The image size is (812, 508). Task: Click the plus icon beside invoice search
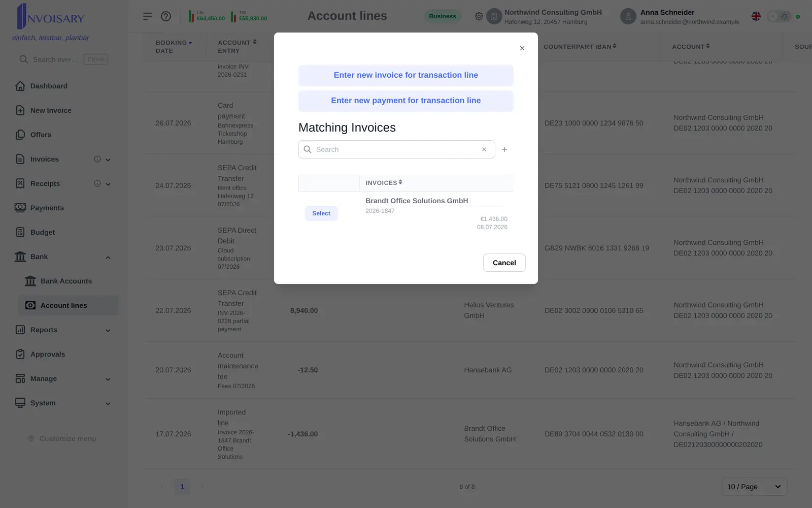tap(504, 149)
